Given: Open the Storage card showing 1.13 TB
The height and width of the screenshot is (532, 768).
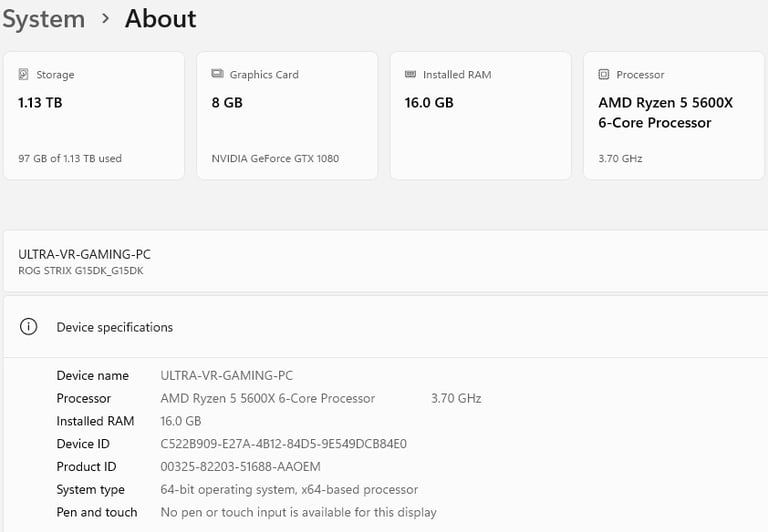Looking at the screenshot, I should [94, 116].
